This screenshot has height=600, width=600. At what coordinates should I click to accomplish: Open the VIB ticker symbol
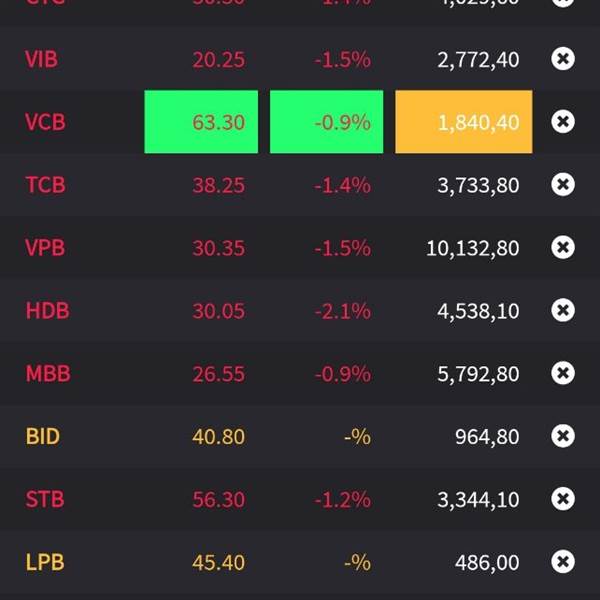pyautogui.click(x=41, y=59)
